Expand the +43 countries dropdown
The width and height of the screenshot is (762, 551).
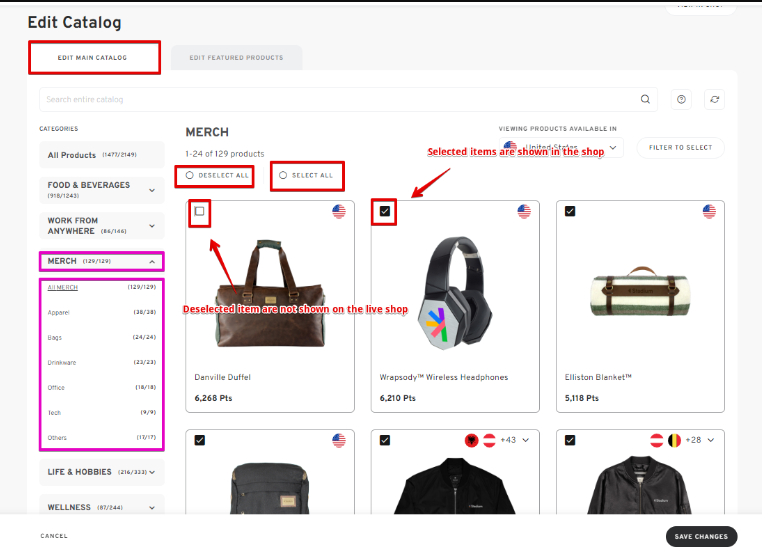click(526, 440)
